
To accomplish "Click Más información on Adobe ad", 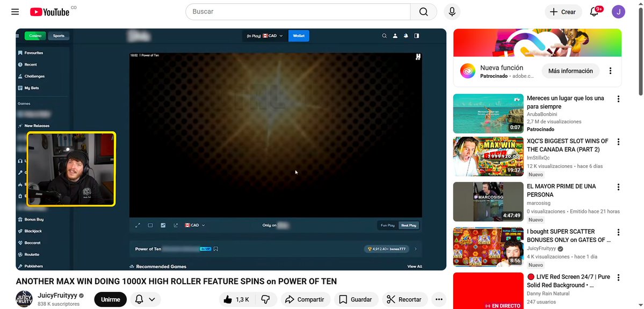I will [570, 71].
